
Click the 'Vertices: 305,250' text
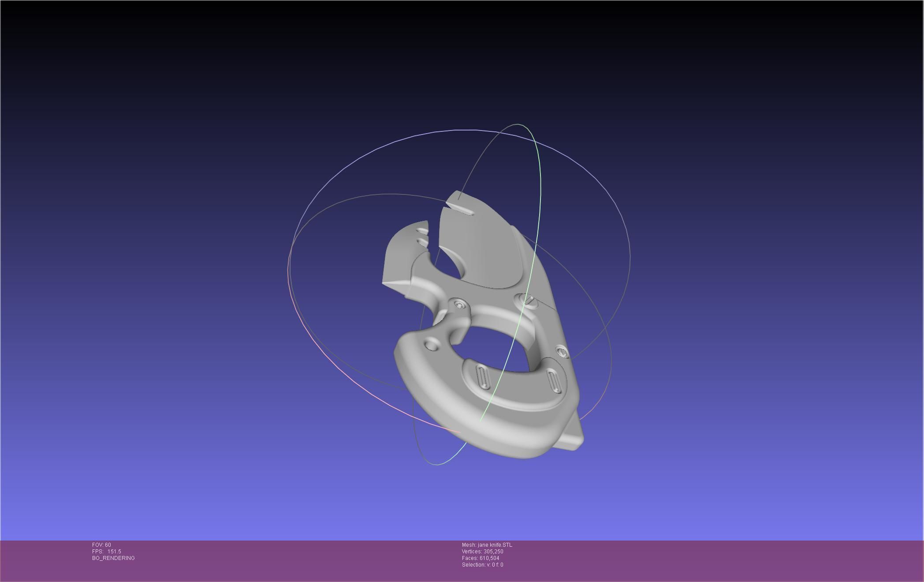483,552
